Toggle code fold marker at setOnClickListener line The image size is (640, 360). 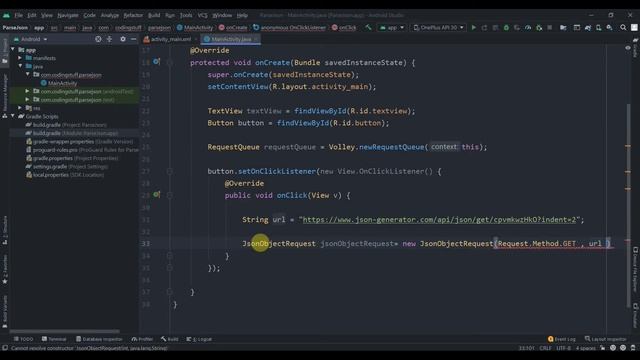point(169,171)
